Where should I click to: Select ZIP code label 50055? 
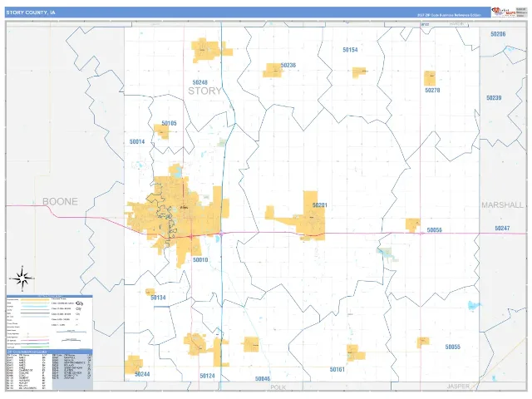[452, 347]
